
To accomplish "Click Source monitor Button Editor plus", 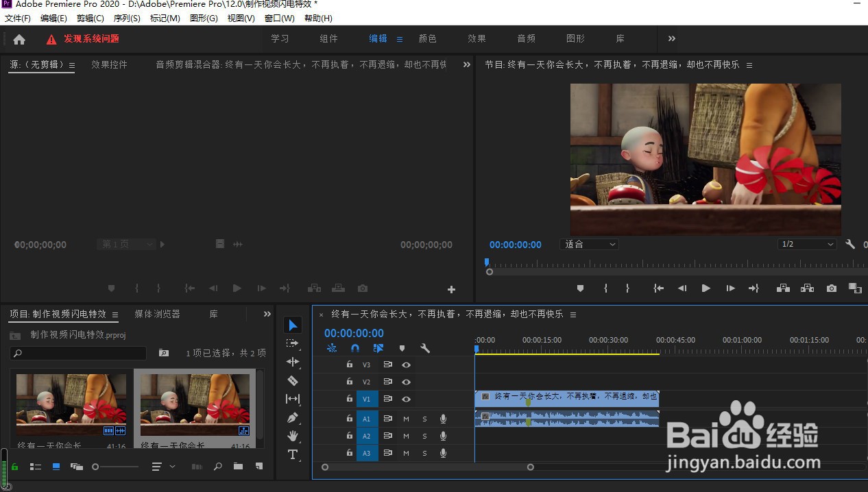I will click(x=451, y=290).
